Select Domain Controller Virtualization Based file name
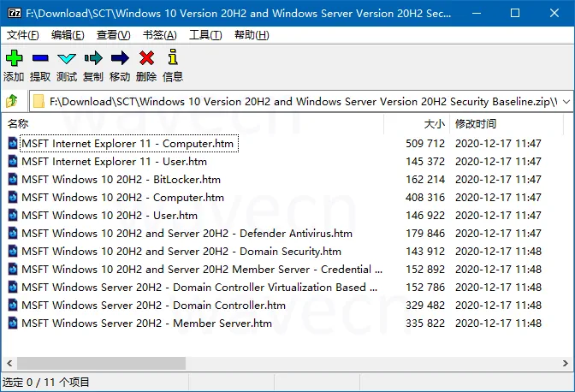The height and width of the screenshot is (392, 575). click(199, 287)
